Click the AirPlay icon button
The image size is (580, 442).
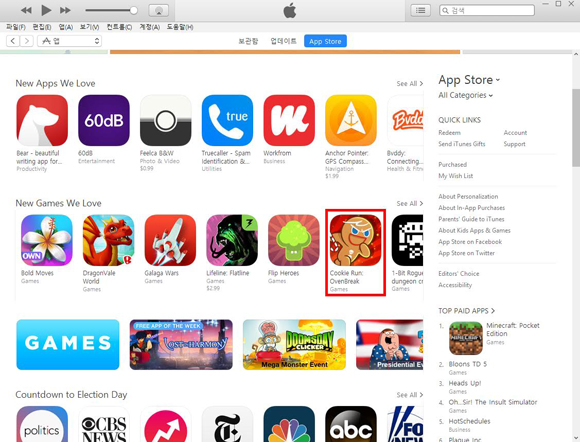click(x=158, y=10)
